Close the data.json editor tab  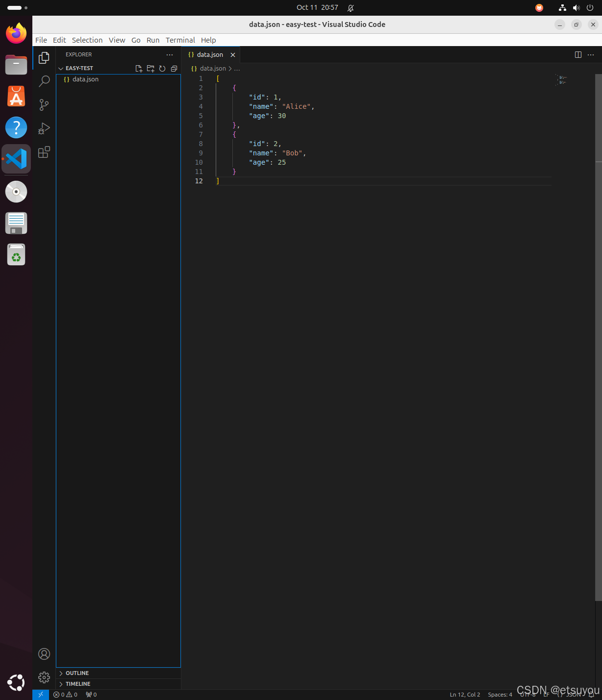(x=233, y=55)
